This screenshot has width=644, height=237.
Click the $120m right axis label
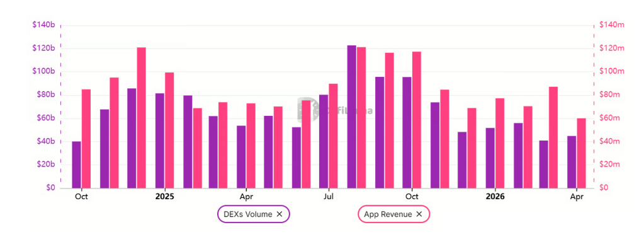[612, 49]
